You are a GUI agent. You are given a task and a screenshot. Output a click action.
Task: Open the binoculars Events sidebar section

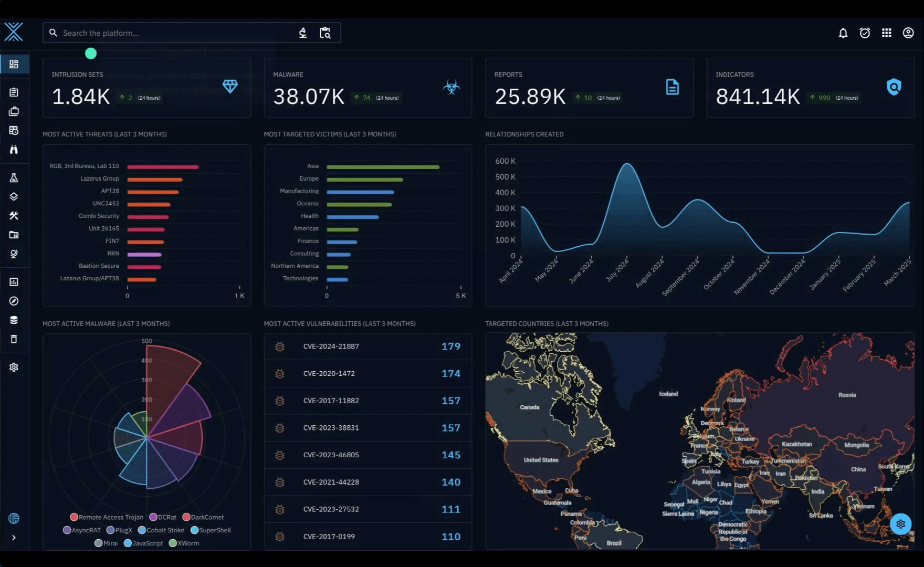click(x=14, y=150)
